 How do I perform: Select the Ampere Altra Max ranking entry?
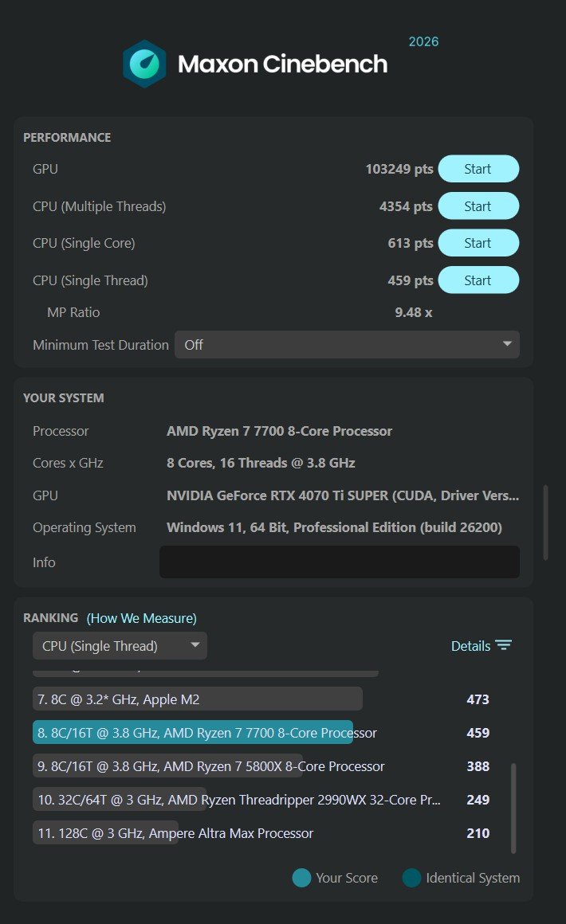(x=263, y=833)
